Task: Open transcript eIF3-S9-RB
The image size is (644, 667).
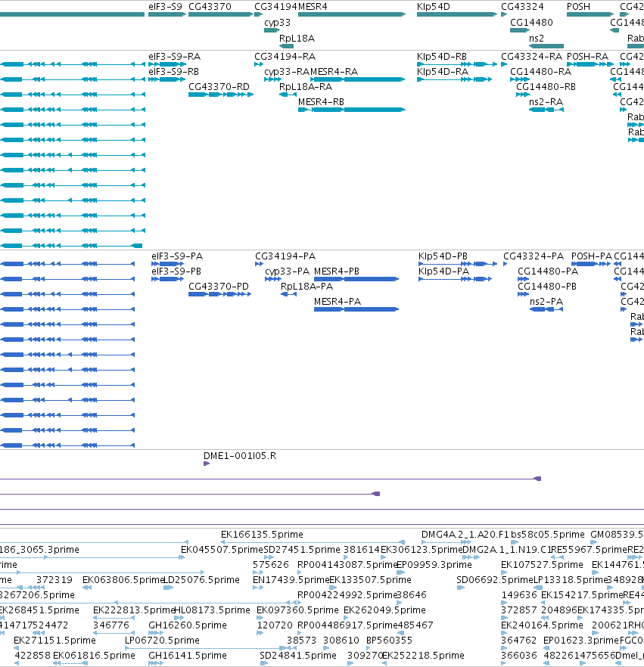Action: (167, 79)
